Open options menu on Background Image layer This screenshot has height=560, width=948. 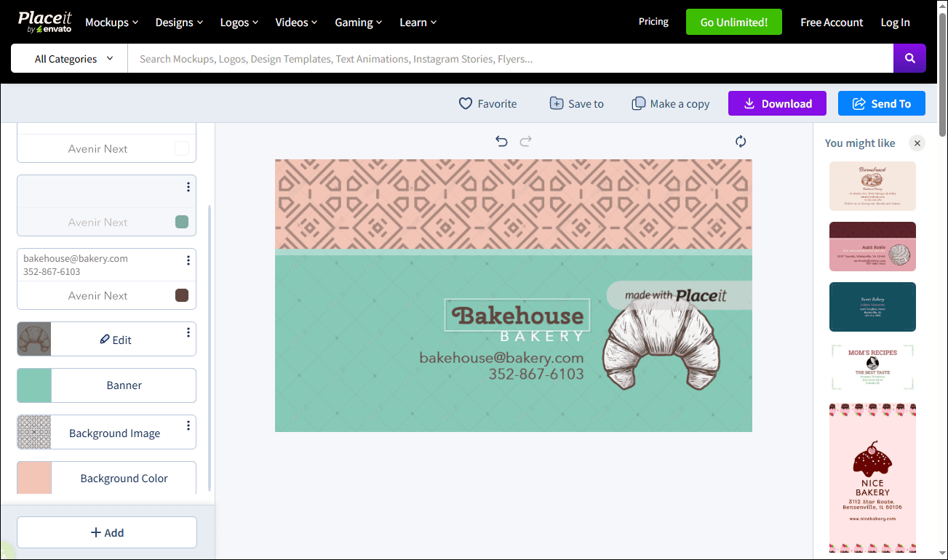click(x=188, y=425)
